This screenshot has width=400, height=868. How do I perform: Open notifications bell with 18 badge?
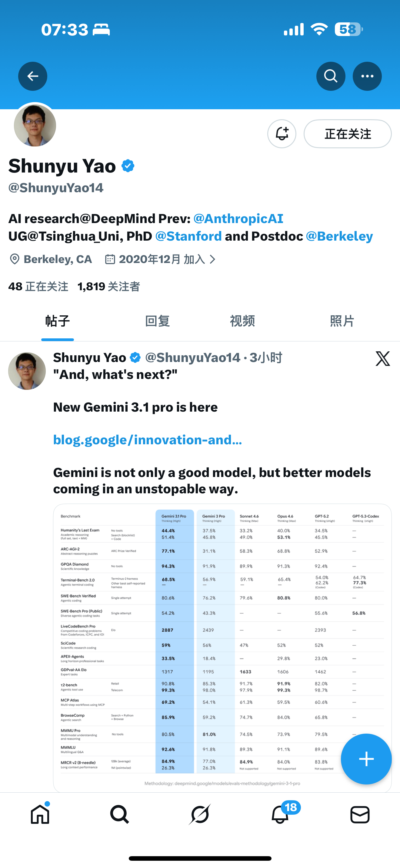280,815
